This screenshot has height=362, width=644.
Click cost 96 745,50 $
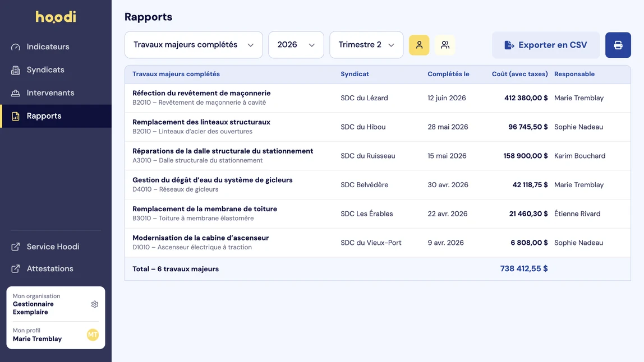click(x=528, y=127)
